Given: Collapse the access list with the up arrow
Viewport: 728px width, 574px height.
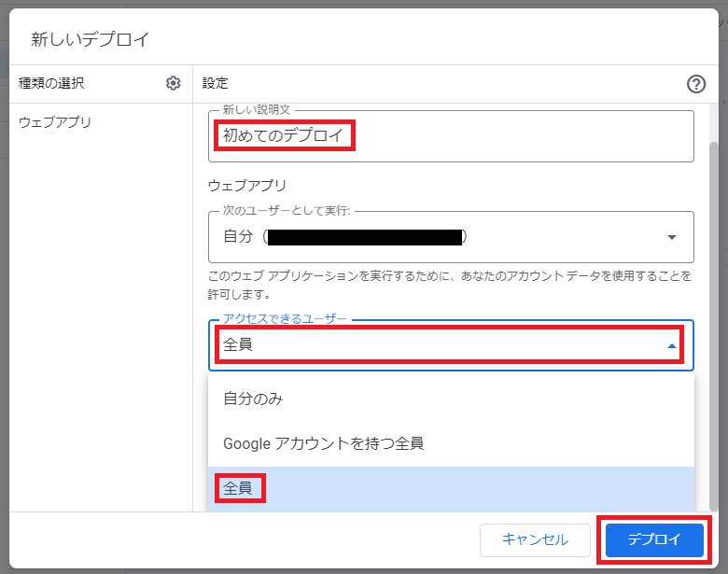Looking at the screenshot, I should (x=672, y=345).
